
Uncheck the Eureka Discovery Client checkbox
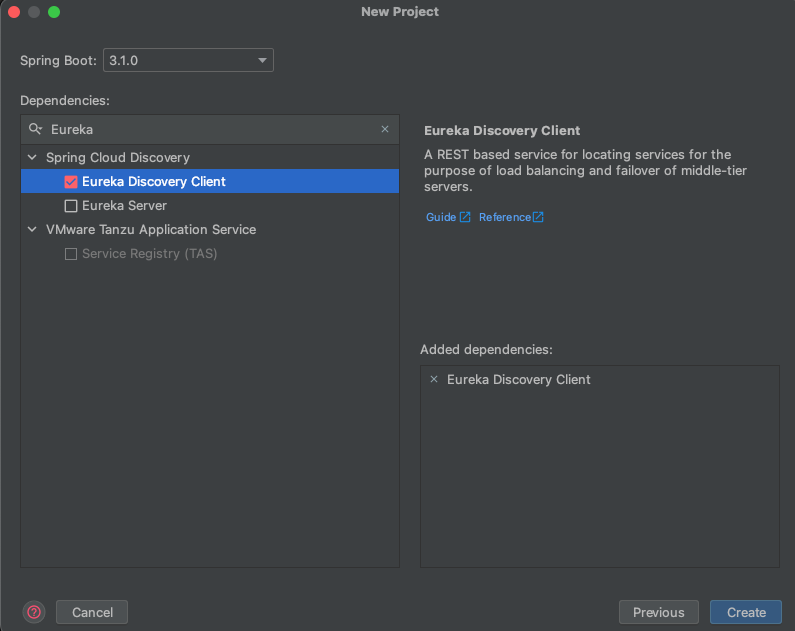pyautogui.click(x=71, y=181)
